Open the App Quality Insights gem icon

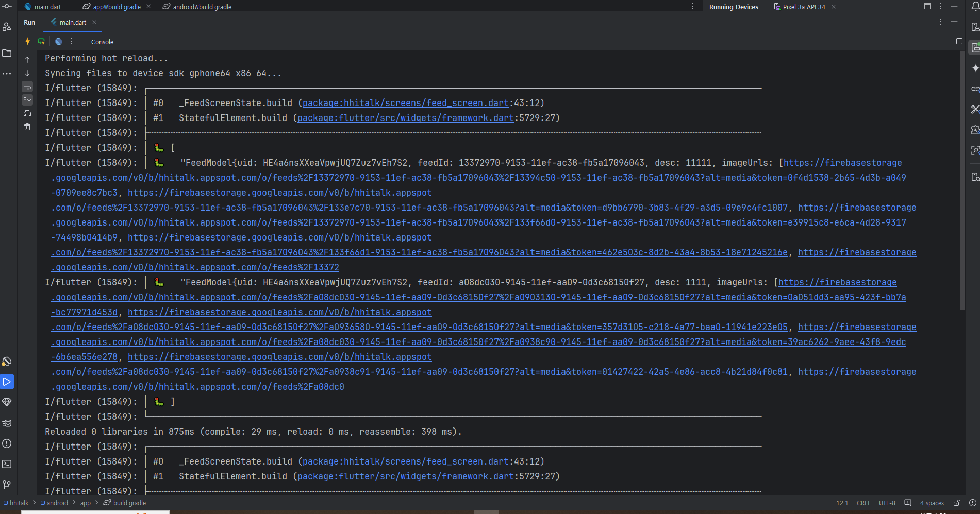7,402
